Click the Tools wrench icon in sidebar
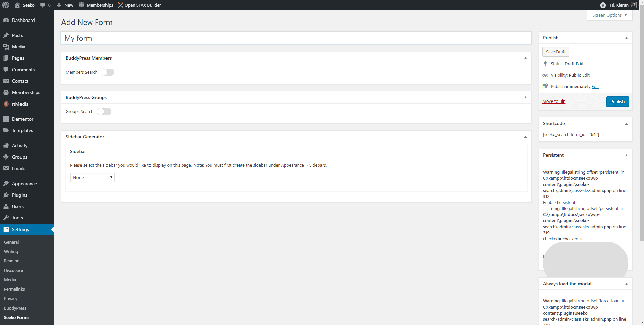Viewport: 644px width, 325px height. click(6, 218)
